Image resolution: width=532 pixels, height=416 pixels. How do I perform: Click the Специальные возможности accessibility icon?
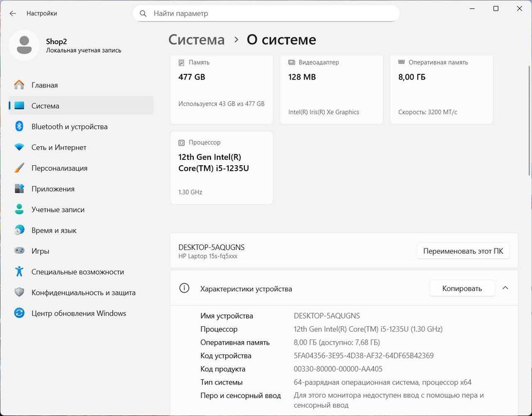pos(20,272)
